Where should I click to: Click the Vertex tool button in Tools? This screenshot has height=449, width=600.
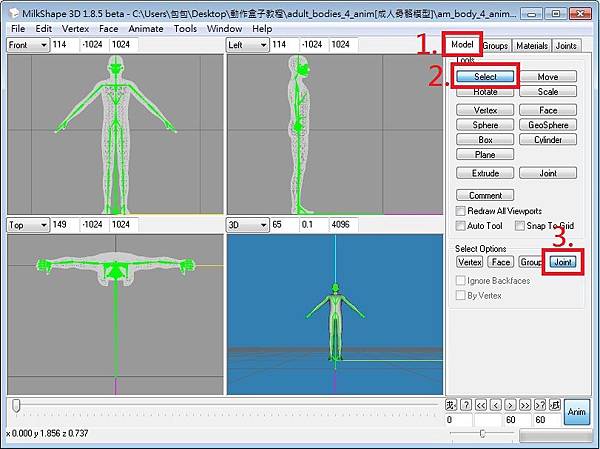click(x=485, y=110)
